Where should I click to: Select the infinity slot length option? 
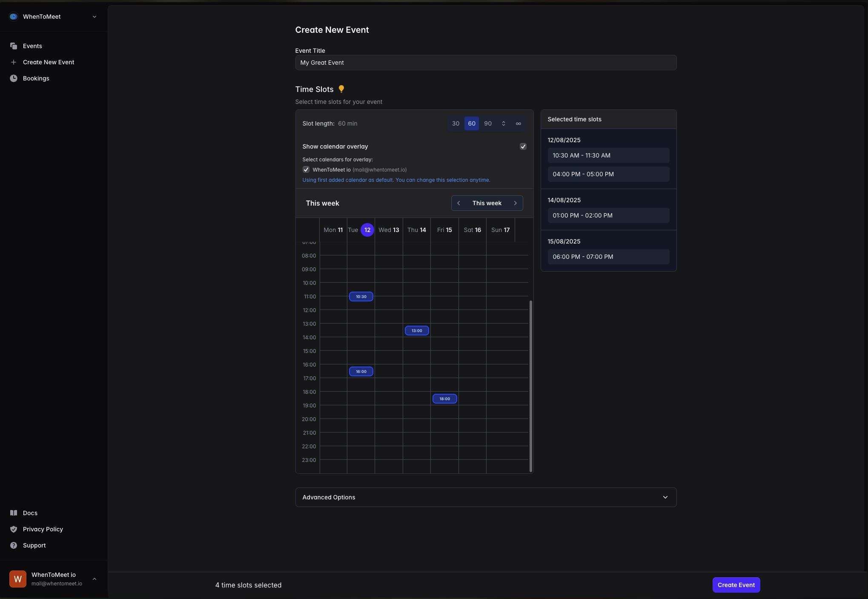tap(518, 123)
